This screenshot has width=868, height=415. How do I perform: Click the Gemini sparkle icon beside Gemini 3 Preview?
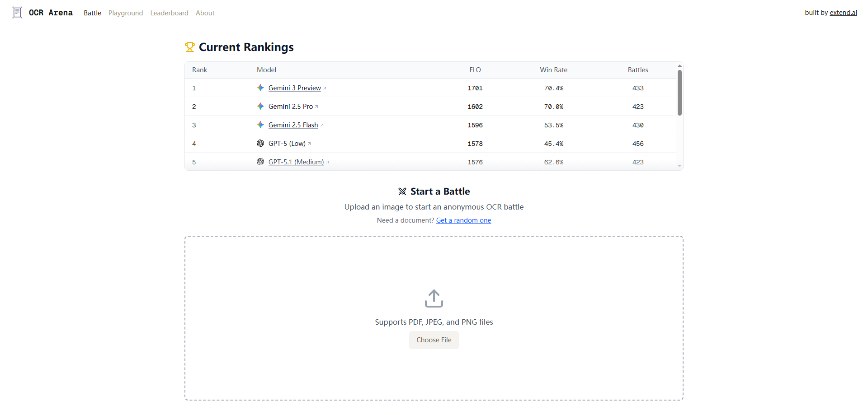coord(260,88)
